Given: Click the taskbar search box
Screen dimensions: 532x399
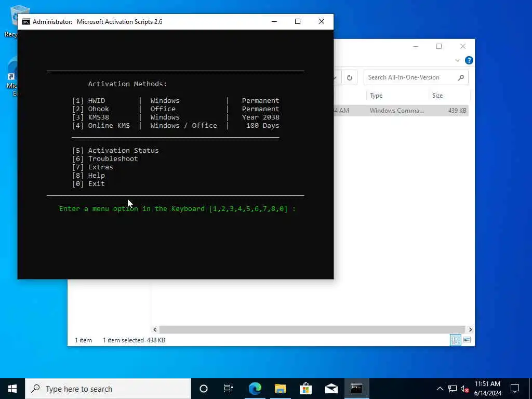Looking at the screenshot, I should point(108,389).
